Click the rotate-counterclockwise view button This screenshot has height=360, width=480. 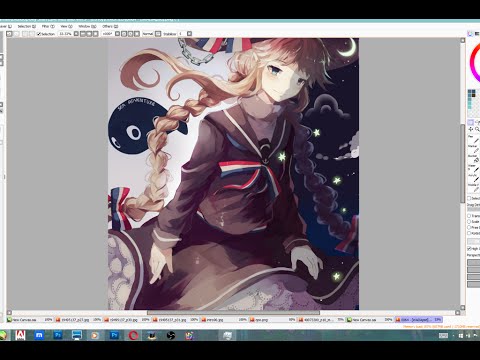[x=124, y=34]
